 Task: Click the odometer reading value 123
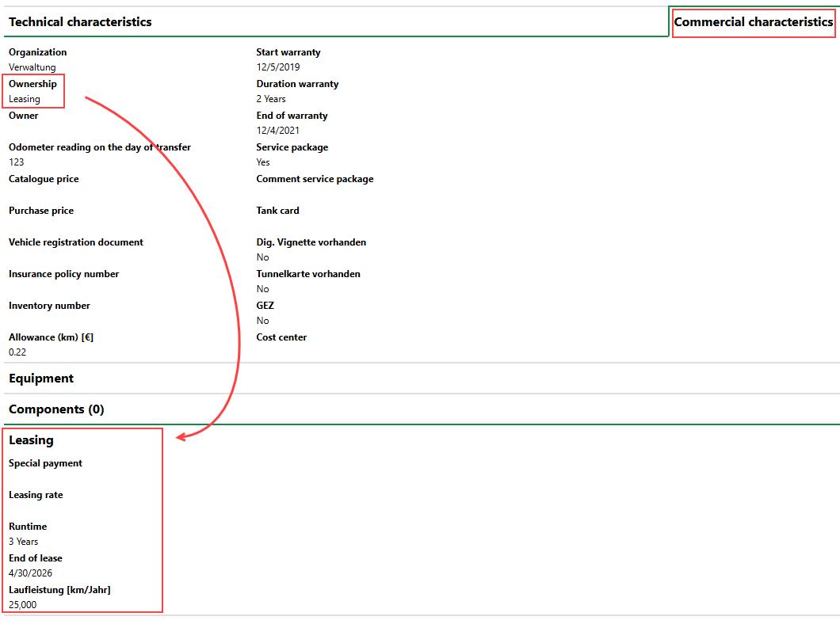point(17,162)
